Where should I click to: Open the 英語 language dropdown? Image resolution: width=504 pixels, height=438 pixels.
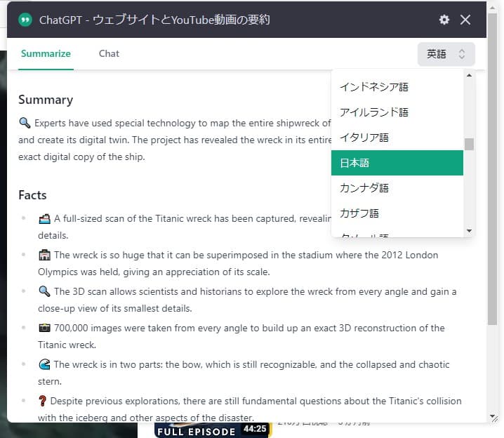coord(446,54)
